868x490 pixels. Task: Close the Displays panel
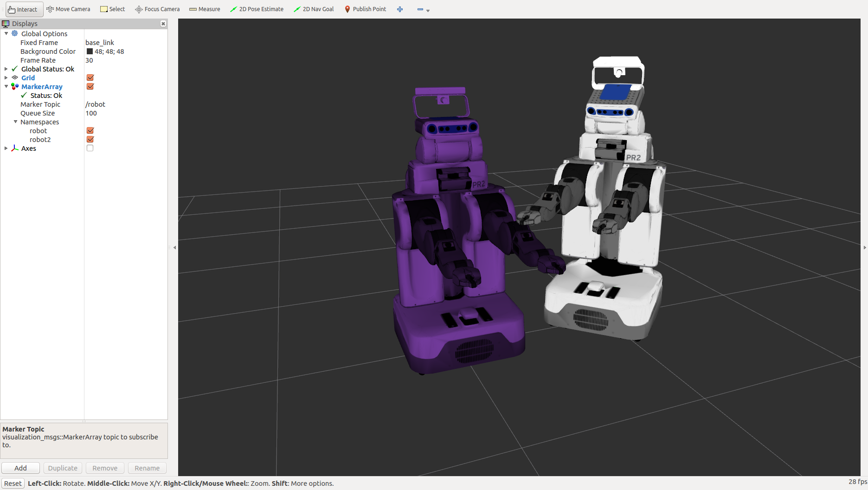[163, 24]
